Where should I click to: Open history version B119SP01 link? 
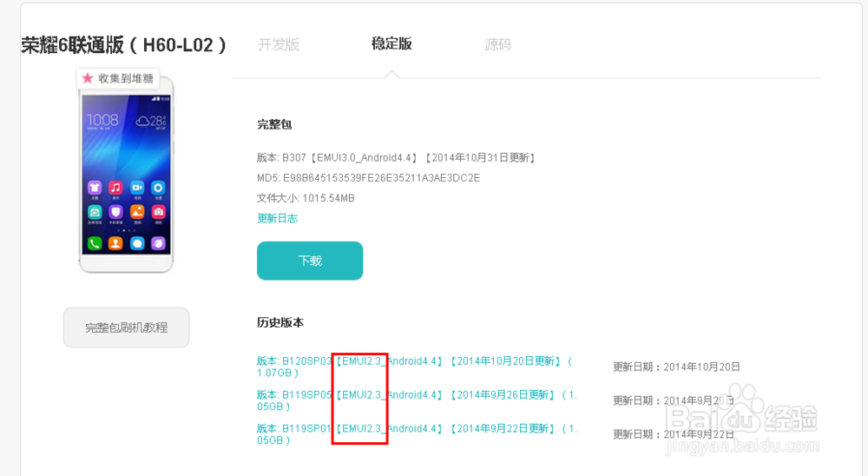coord(417,434)
